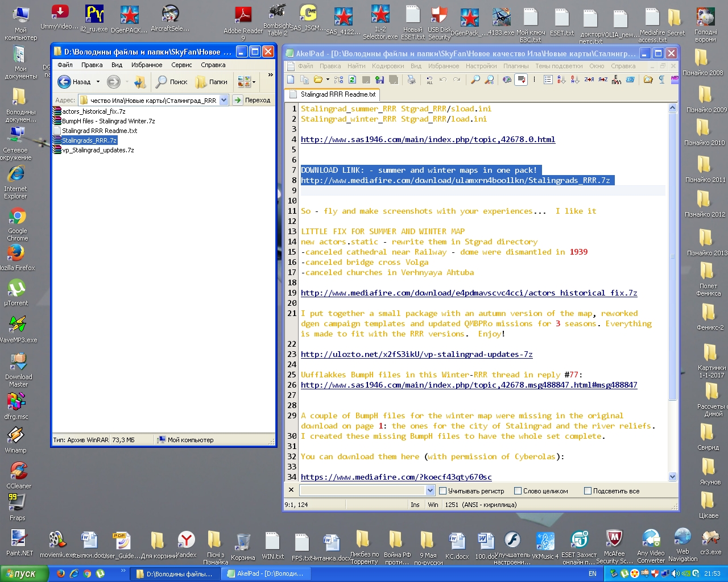The height and width of the screenshot is (582, 728).
Task: Click the Пуск Start button
Action: click(22, 573)
